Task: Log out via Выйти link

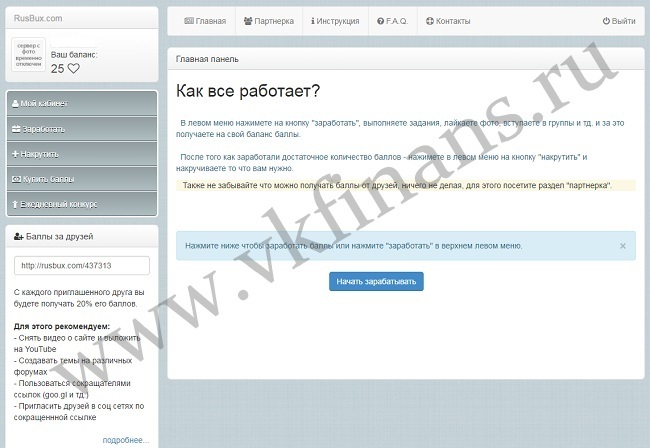Action: [x=619, y=21]
